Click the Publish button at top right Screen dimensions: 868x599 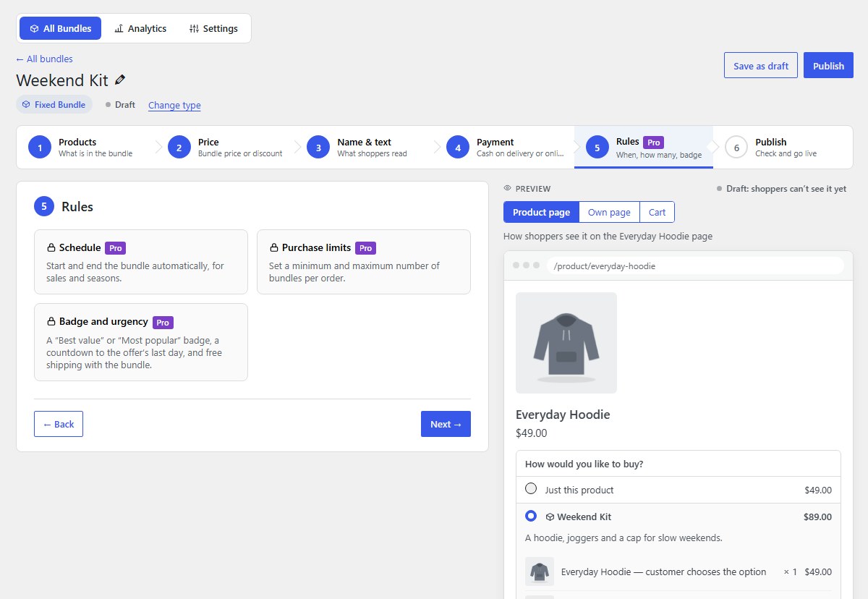[x=828, y=65]
